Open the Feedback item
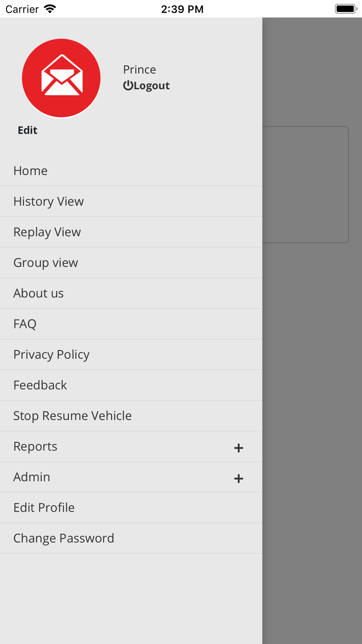362x644 pixels. click(x=131, y=385)
